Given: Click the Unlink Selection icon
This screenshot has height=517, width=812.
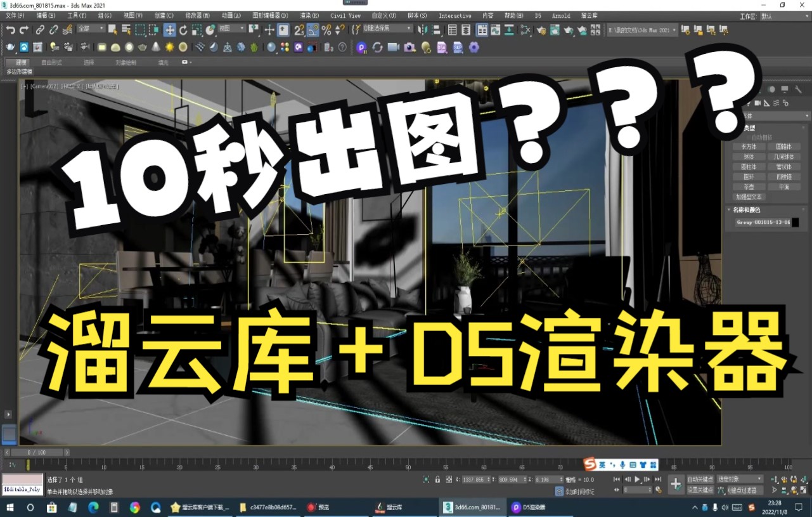Looking at the screenshot, I should coord(53,29).
